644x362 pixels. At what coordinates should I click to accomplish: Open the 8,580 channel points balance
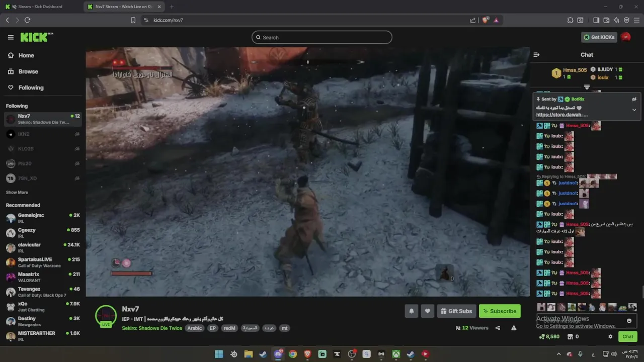pyautogui.click(x=549, y=337)
